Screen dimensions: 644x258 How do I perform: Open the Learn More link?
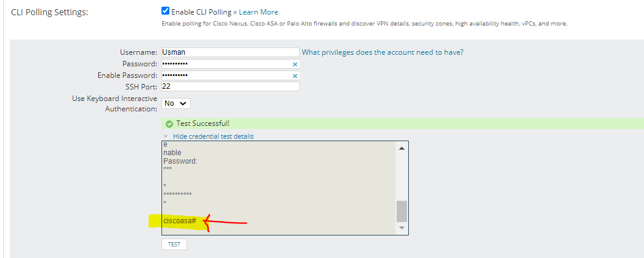point(258,12)
